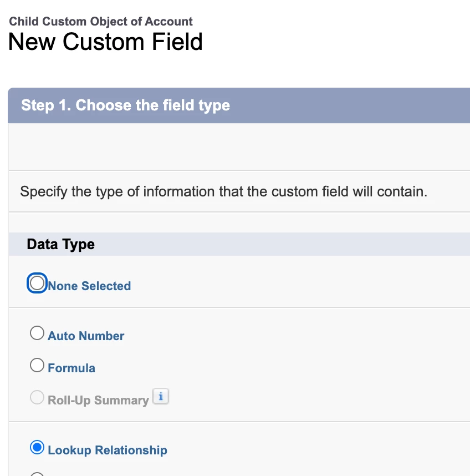
Task: Select the Lookup Relationship radio button
Action: click(37, 447)
